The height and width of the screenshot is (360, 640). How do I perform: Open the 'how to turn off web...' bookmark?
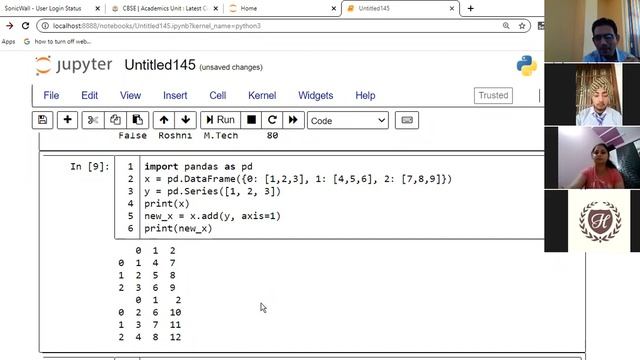58,42
